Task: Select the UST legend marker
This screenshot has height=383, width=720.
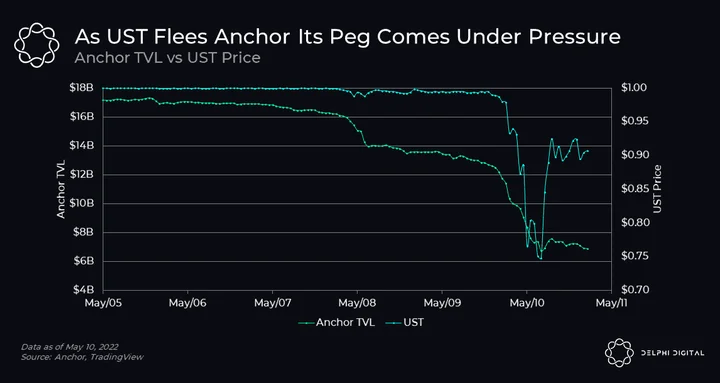Action: [x=394, y=323]
